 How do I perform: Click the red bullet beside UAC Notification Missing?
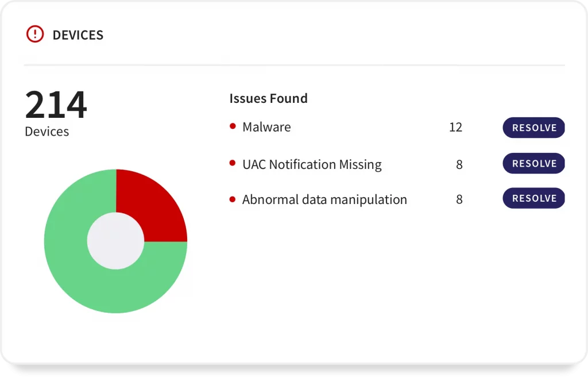233,164
